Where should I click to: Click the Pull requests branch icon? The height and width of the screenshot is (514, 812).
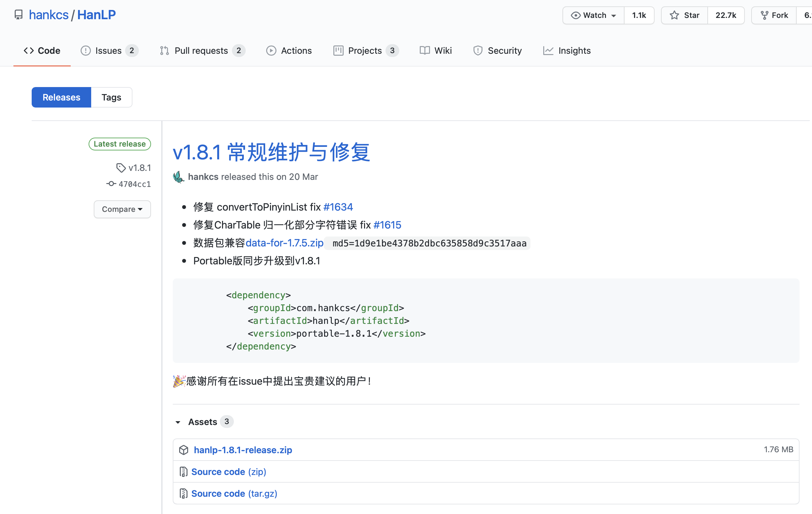click(x=164, y=51)
